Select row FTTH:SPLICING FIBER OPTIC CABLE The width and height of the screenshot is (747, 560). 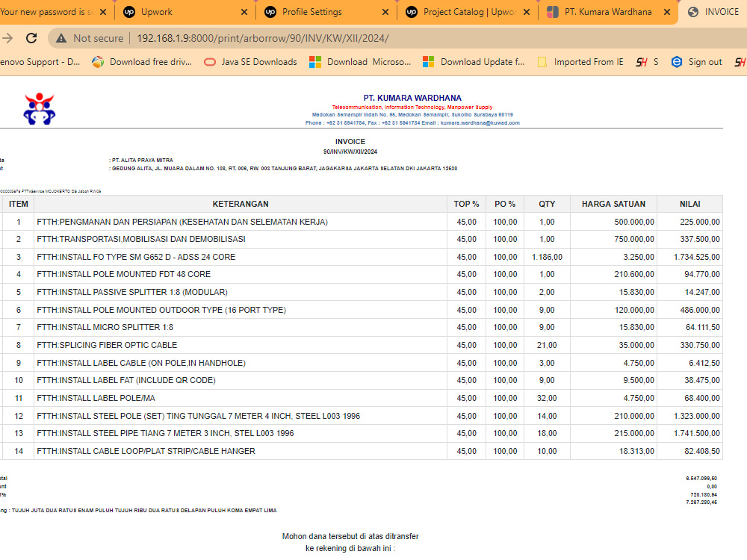361,345
